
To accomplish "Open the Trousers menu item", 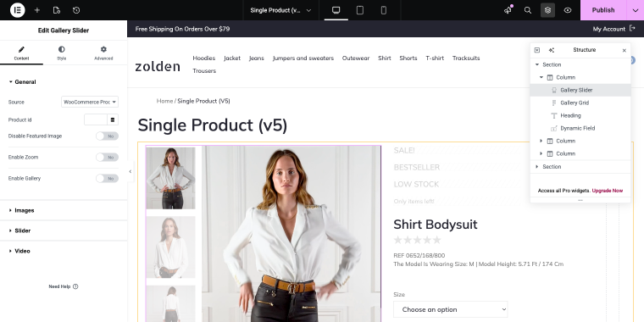I will 204,70.
